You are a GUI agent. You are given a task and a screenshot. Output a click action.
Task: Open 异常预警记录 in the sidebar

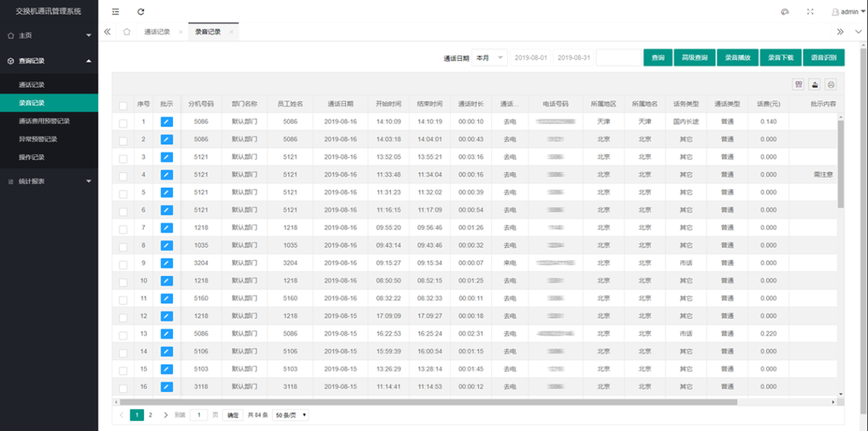(38, 139)
